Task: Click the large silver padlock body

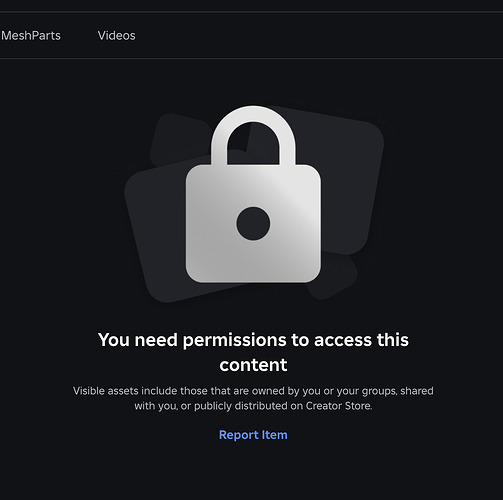Action: [x=253, y=223]
